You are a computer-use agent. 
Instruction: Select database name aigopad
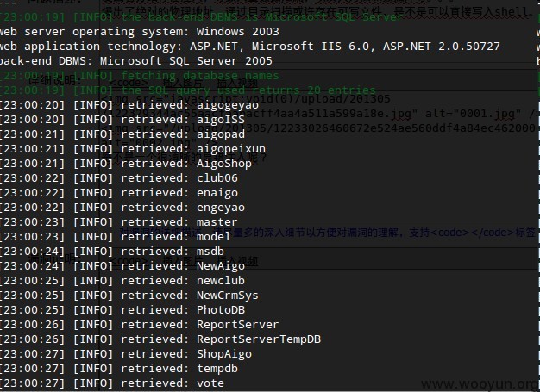[x=221, y=134]
